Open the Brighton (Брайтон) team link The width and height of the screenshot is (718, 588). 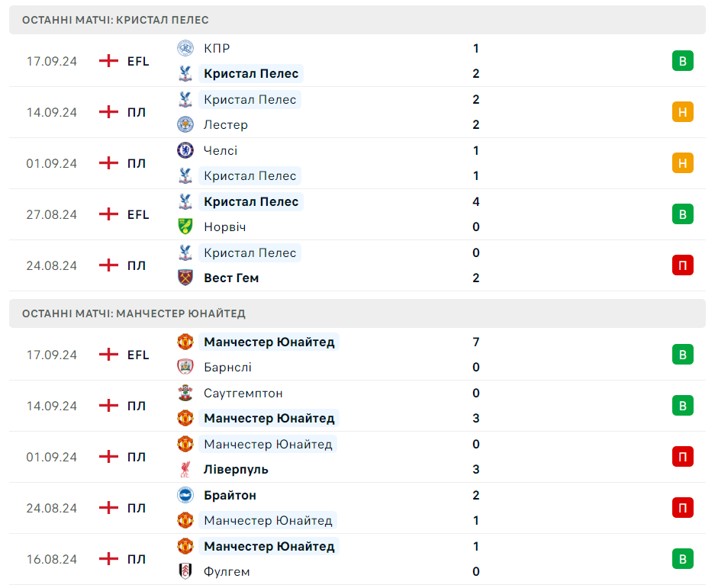(230, 495)
